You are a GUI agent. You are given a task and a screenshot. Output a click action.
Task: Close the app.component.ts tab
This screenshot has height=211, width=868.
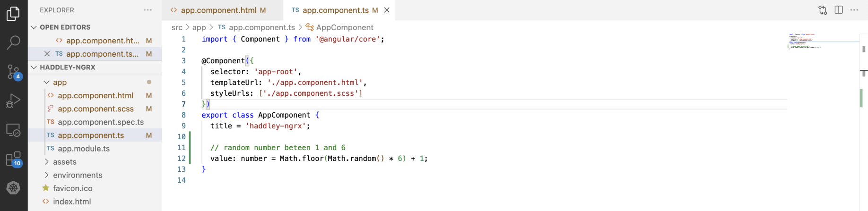click(387, 10)
